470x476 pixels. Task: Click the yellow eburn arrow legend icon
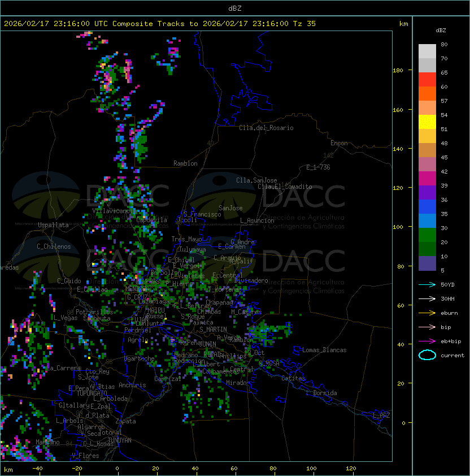coord(427,313)
